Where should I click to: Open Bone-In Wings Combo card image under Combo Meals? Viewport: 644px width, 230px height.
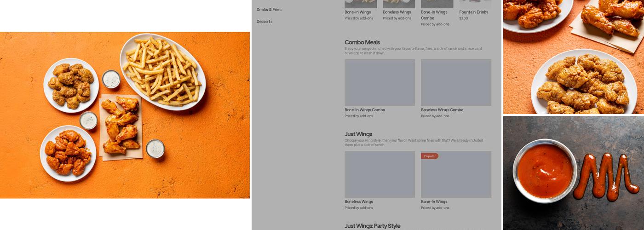(379, 82)
